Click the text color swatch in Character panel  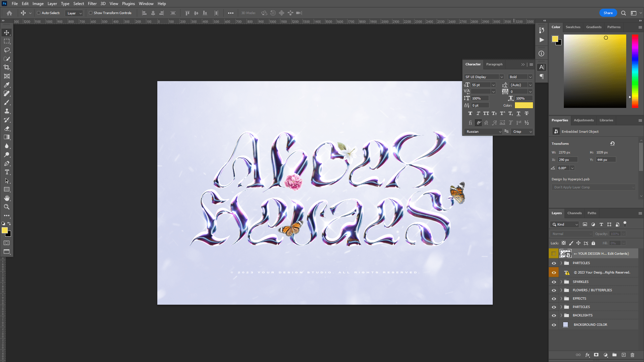[524, 105]
